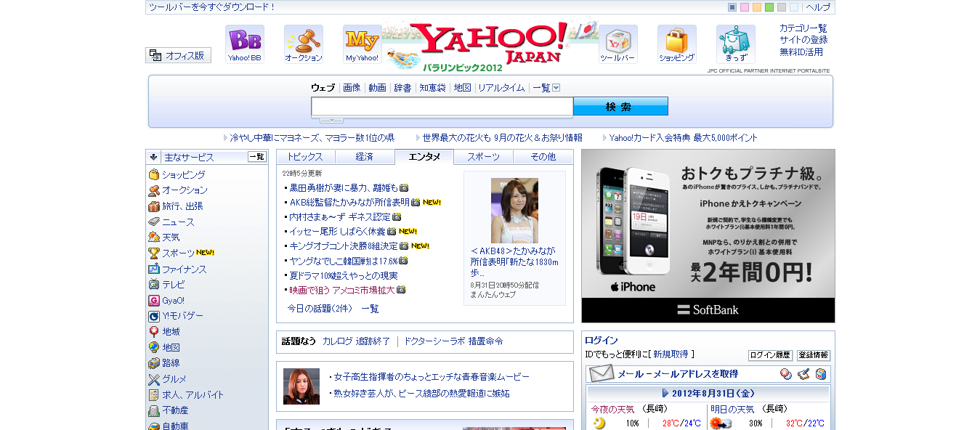
Task: Click camera icon next to 黒田勇樹 headline
Action: point(404,187)
